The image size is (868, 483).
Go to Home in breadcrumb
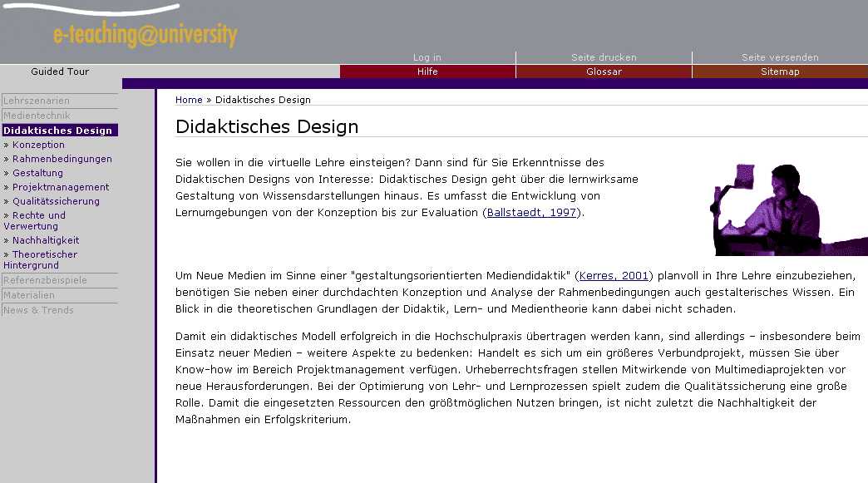[x=189, y=100]
